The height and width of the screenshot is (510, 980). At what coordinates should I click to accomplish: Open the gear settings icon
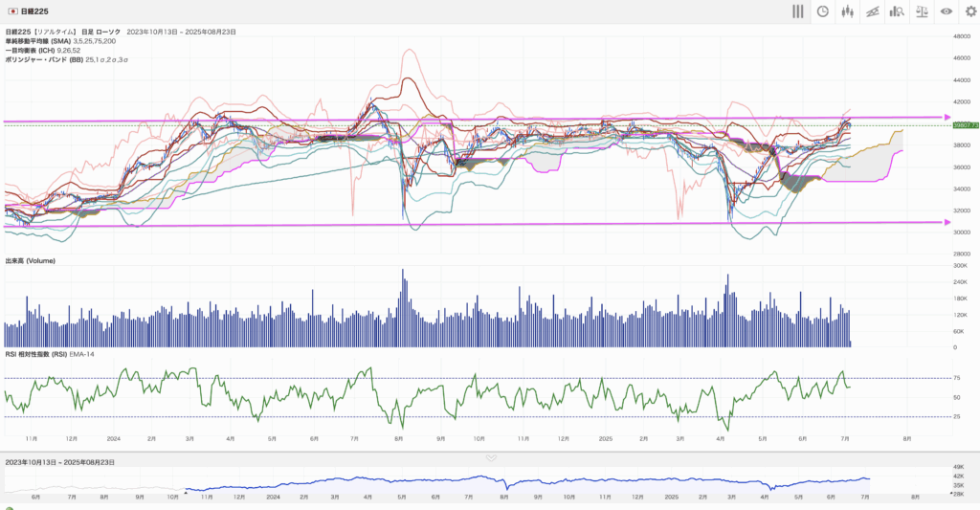click(x=970, y=11)
